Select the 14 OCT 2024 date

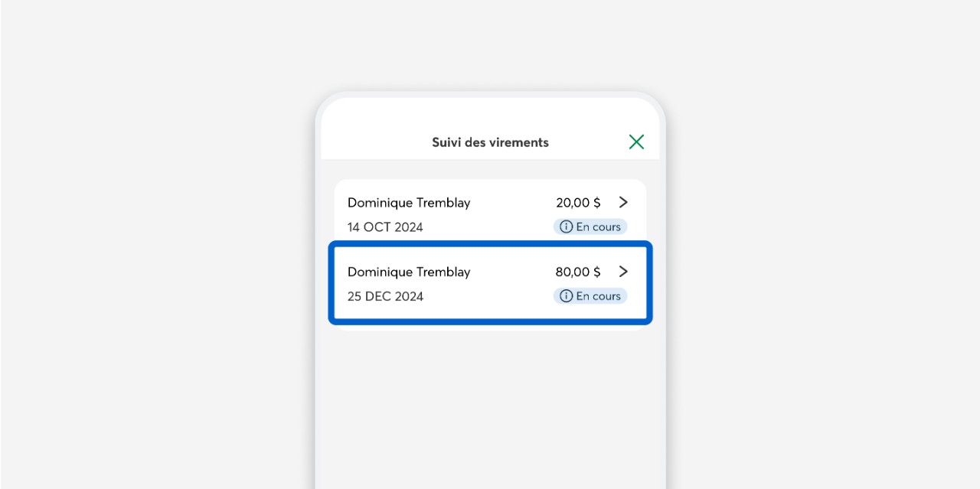tap(385, 227)
